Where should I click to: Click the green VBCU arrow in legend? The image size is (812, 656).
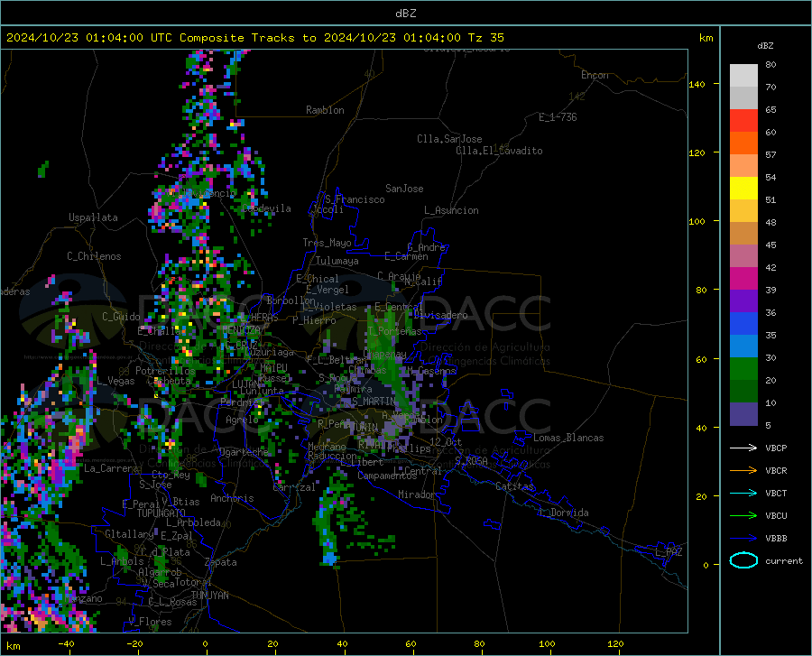743,516
